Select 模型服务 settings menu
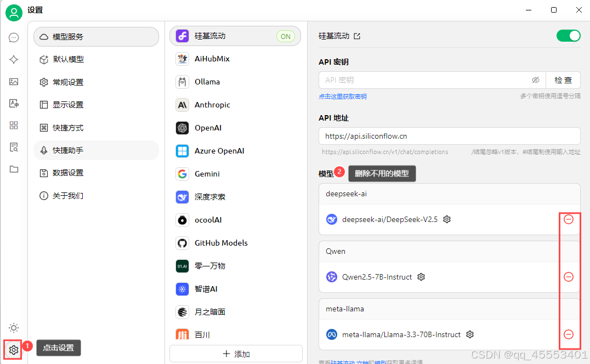This screenshot has height=364, width=590. click(x=97, y=37)
